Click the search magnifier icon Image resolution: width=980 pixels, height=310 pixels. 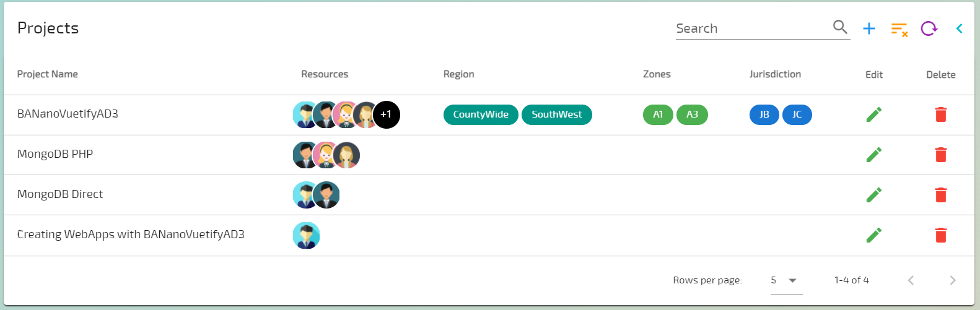(840, 27)
